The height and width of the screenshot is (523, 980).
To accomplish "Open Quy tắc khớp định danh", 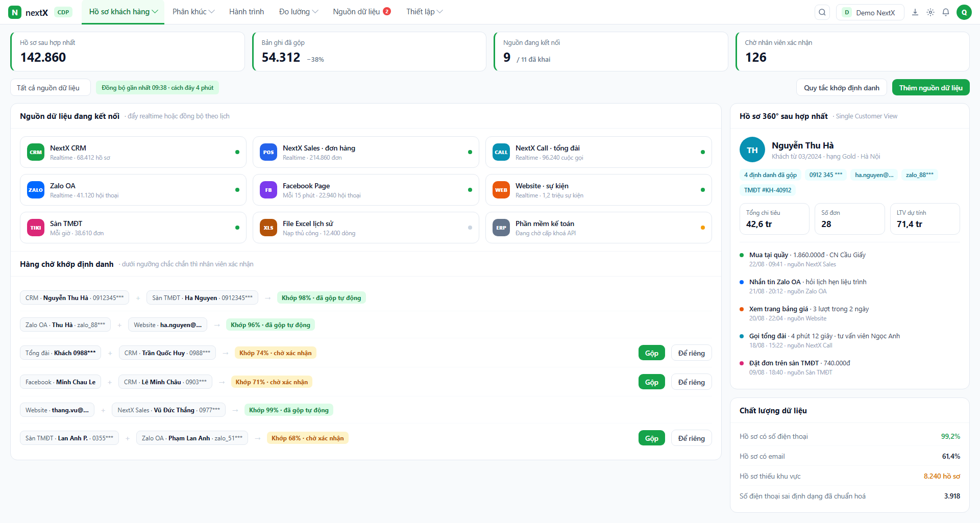I will click(x=842, y=88).
